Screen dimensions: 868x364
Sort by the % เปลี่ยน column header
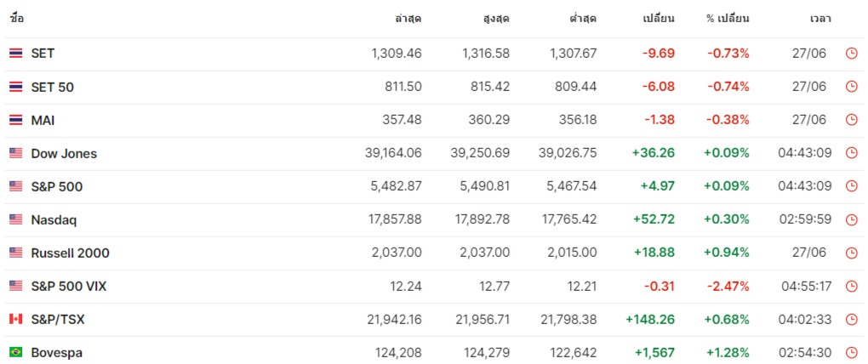point(728,19)
